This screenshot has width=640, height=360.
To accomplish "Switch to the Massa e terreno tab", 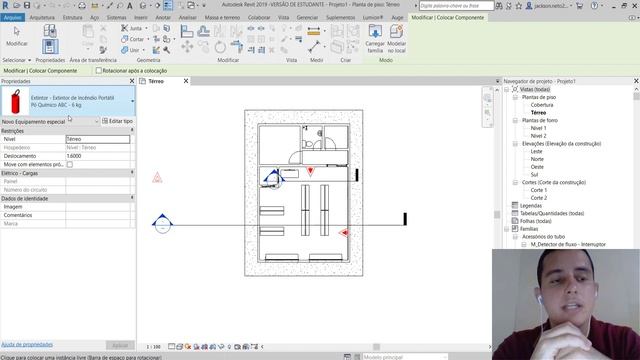I will pos(222,18).
